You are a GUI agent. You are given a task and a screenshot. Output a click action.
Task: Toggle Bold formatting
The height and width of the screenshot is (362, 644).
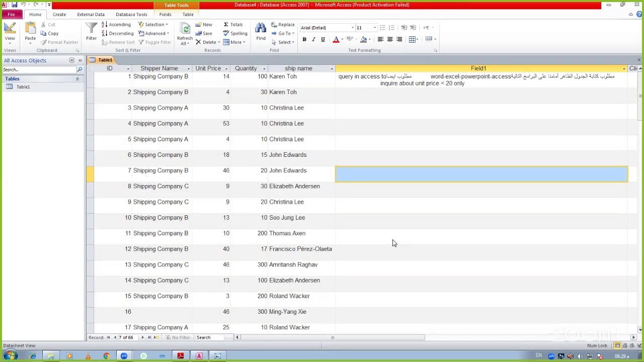304,39
